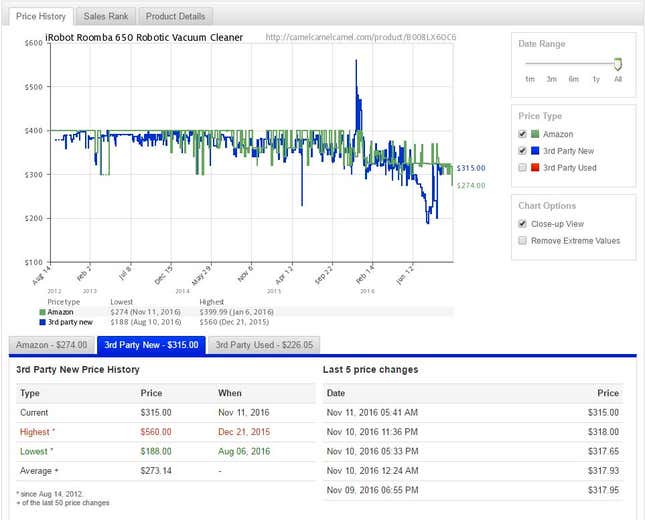645x520 pixels.
Task: Click the $317.93 price in changes table
Action: tap(603, 471)
